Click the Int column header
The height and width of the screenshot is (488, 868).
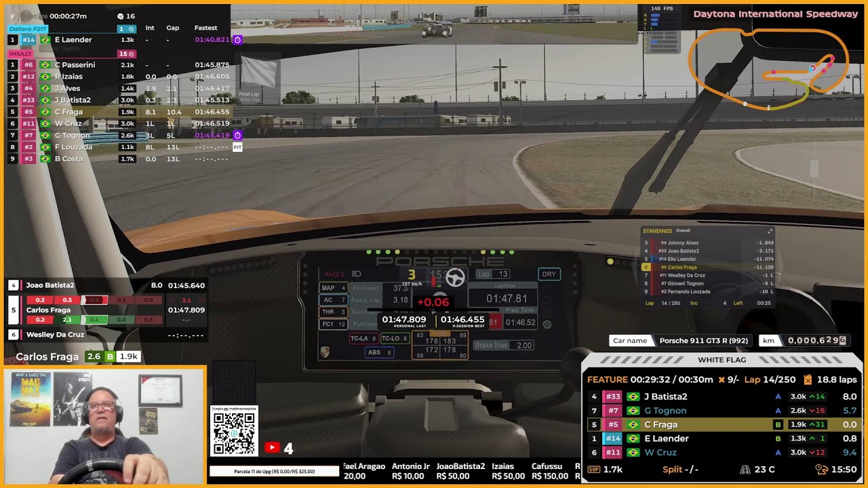point(150,28)
